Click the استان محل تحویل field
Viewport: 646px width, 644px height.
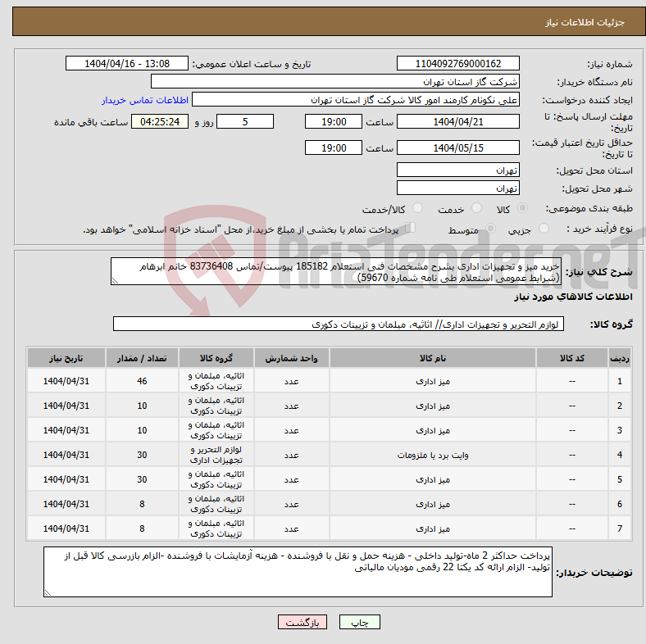[457, 170]
